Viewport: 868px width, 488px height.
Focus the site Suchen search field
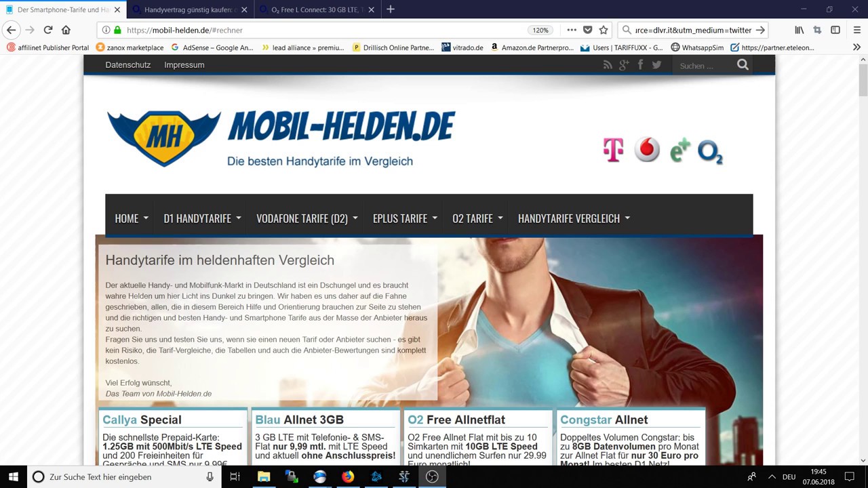pos(703,66)
